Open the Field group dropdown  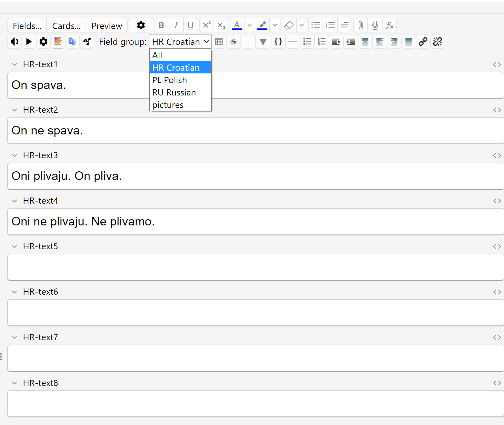point(180,41)
